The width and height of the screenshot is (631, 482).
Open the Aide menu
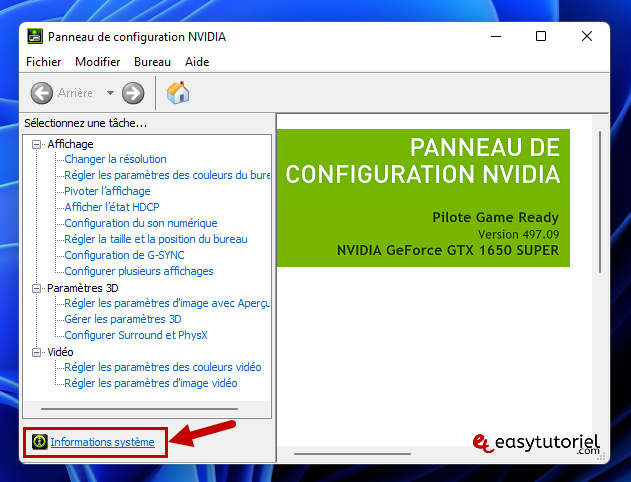click(x=197, y=62)
